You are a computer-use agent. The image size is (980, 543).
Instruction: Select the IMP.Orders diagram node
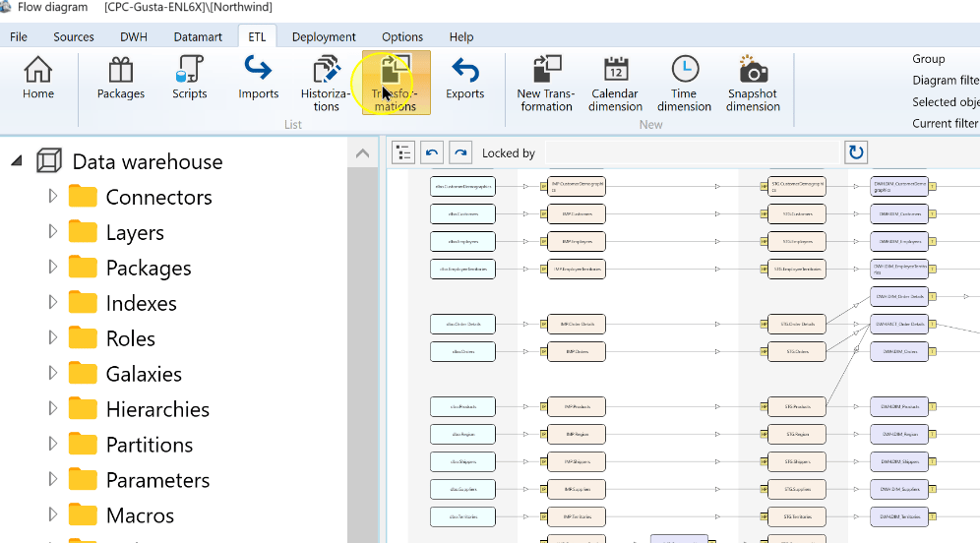(577, 352)
